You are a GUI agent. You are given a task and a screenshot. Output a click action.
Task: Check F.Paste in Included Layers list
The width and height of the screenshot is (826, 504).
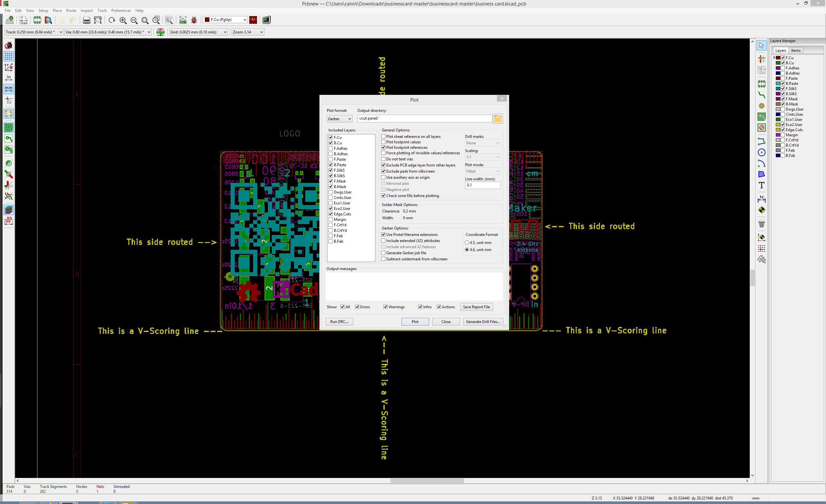331,159
